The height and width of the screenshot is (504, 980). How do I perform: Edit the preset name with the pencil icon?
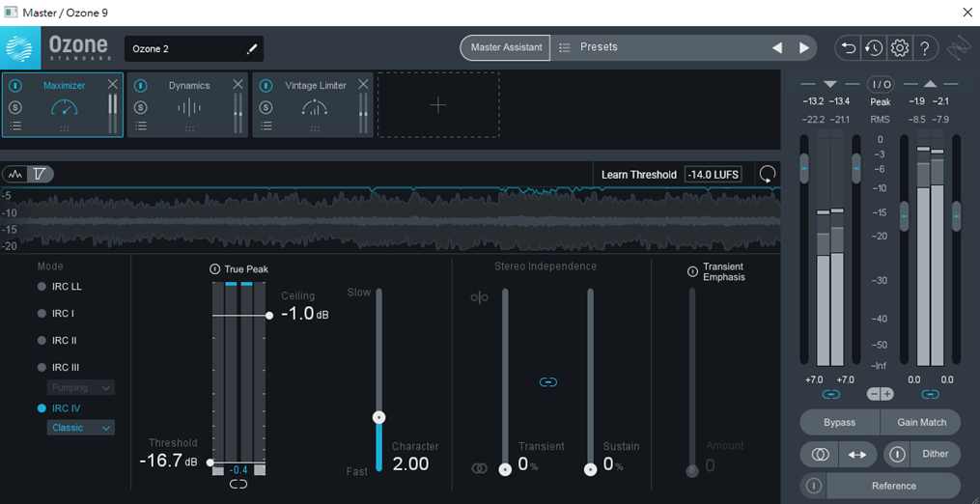(x=252, y=49)
